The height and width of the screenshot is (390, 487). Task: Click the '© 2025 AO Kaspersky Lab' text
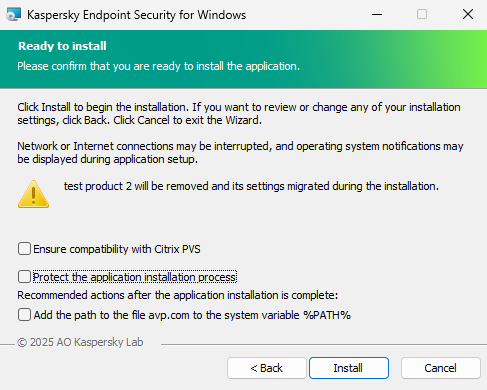coord(80,342)
